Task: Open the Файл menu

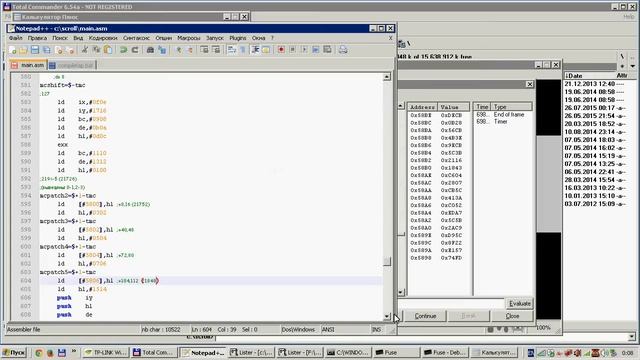Action: point(16,38)
